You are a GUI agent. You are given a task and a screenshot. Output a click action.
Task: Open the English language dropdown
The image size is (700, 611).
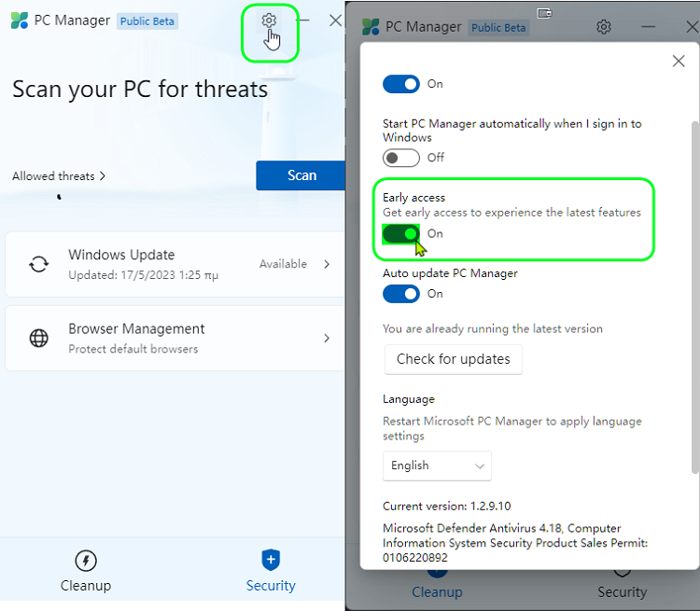pos(437,465)
